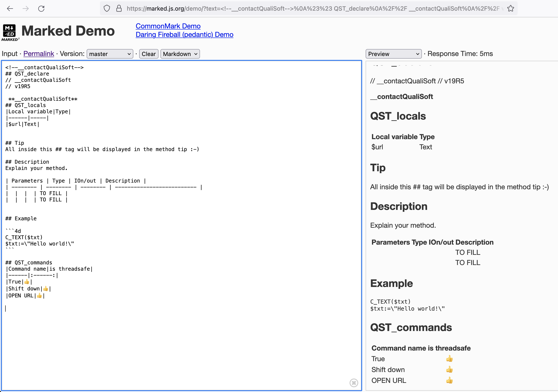Screen dimensions: 558x392
Task: Open the Markdown input type dropdown
Action: pyautogui.click(x=180, y=54)
